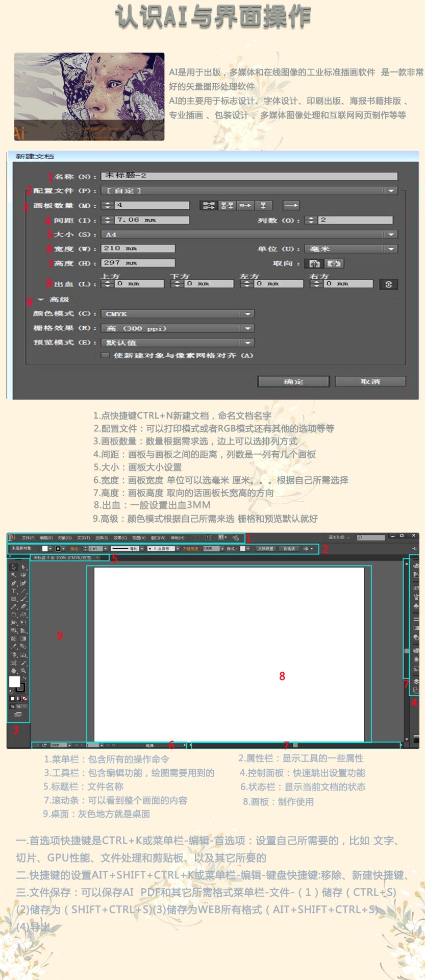This screenshot has width=425, height=980.
Task: Activate the Zoom magnifier tool
Action: [23, 671]
